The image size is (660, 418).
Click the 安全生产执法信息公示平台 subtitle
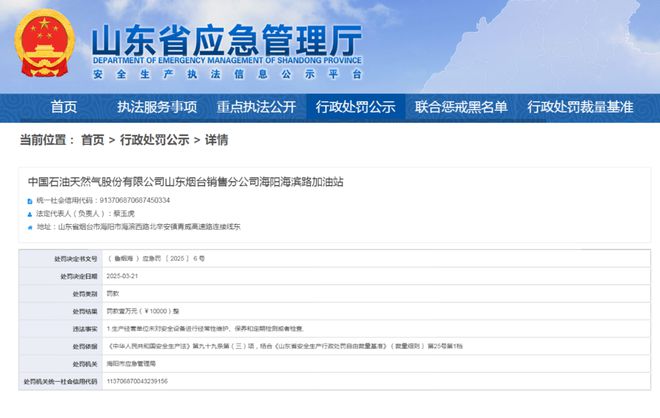(x=227, y=75)
